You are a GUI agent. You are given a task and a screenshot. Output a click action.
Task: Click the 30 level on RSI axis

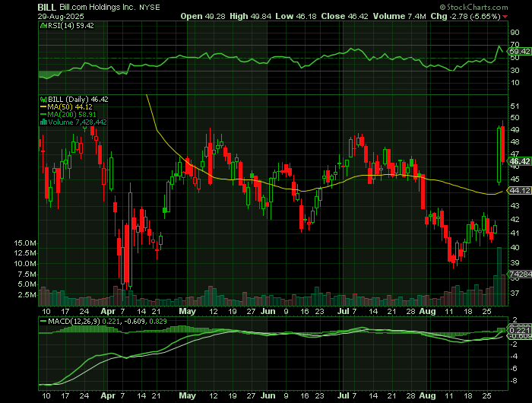point(515,70)
